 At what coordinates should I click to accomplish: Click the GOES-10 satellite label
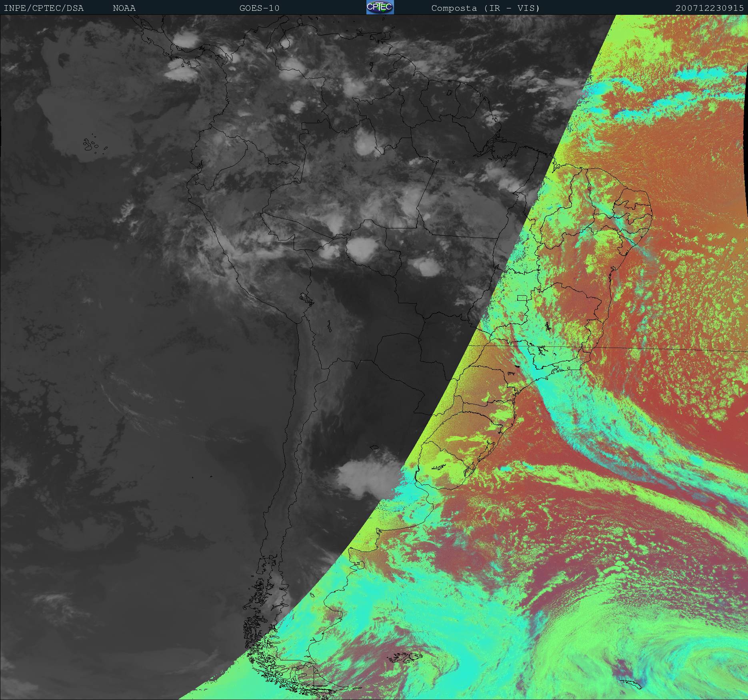(x=259, y=8)
